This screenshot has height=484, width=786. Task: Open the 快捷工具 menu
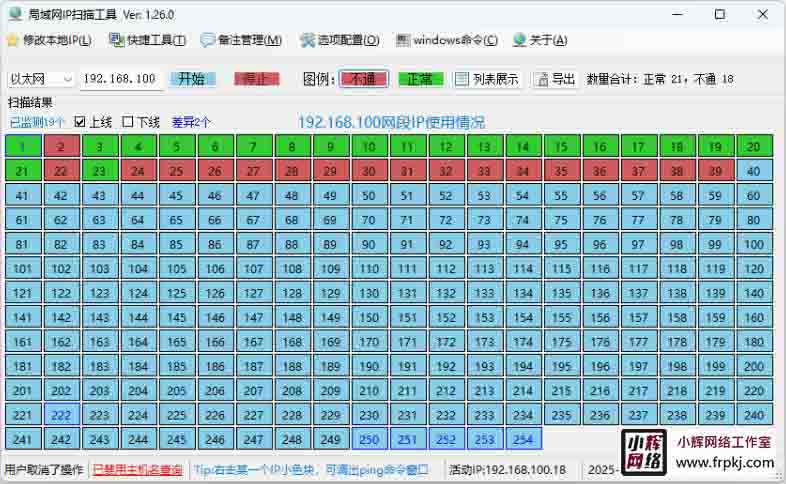pyautogui.click(x=147, y=40)
